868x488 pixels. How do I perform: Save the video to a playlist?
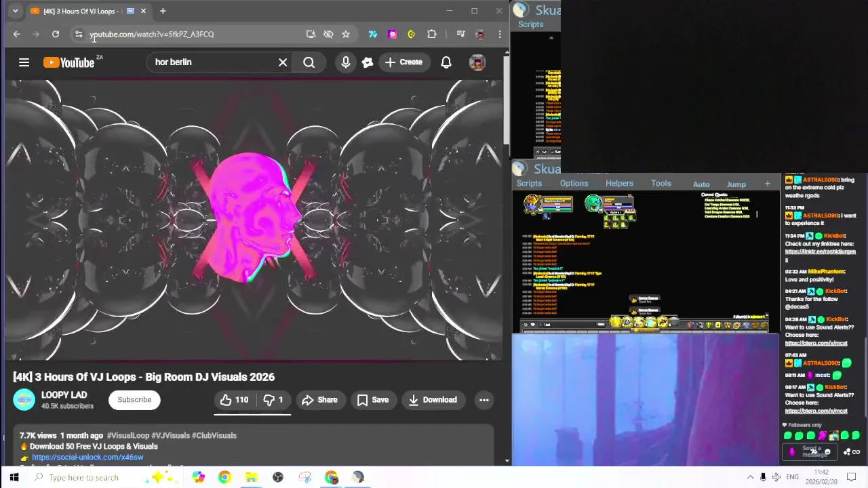pyautogui.click(x=373, y=400)
